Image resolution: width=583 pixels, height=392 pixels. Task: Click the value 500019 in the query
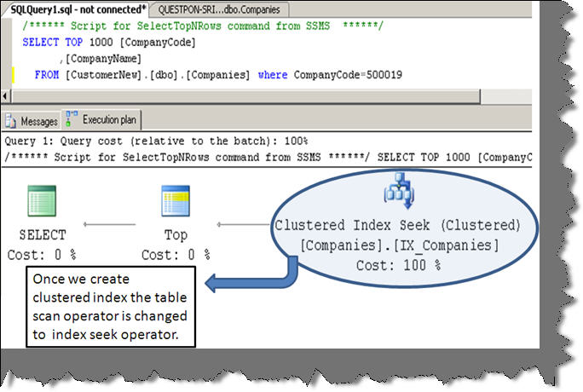(384, 75)
